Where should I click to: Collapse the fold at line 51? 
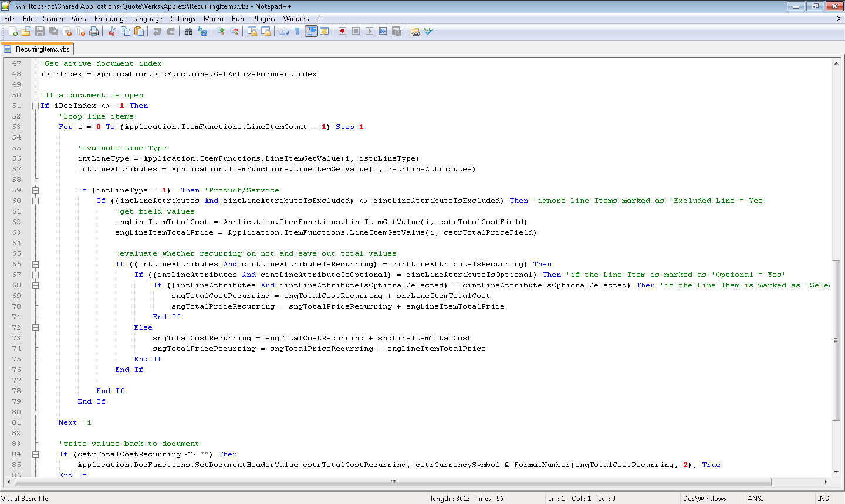pyautogui.click(x=35, y=106)
